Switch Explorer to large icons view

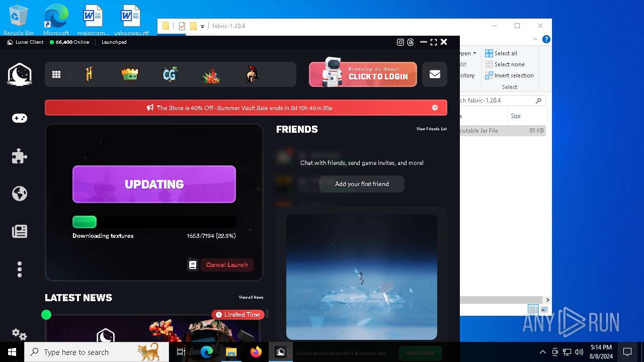coord(544,310)
